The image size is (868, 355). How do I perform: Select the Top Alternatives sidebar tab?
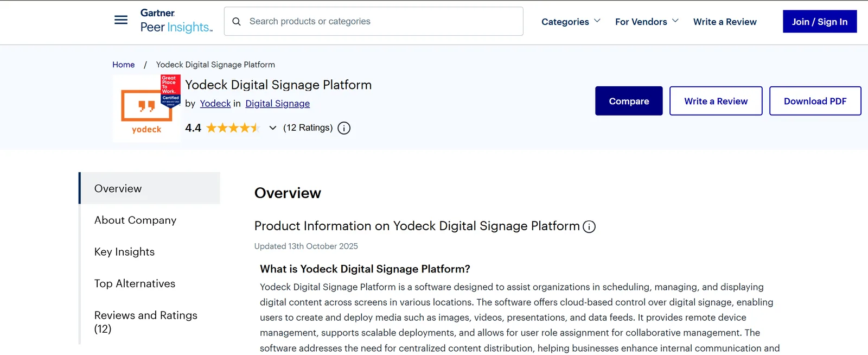click(x=150, y=283)
